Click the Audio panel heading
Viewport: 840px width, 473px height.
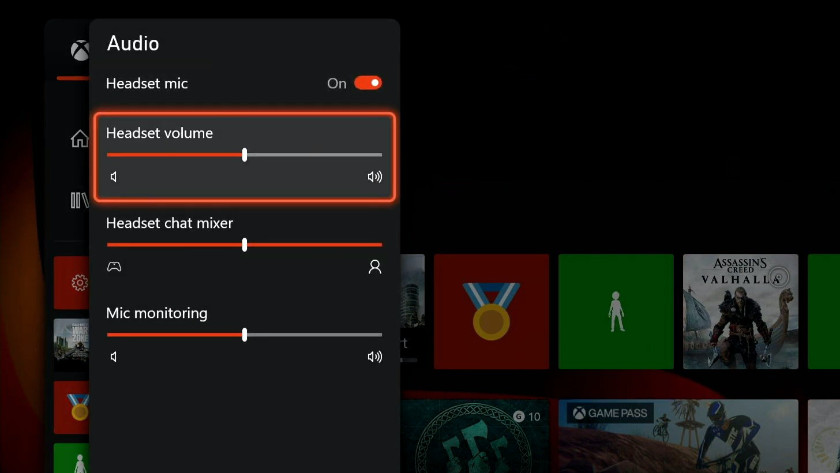pos(133,43)
